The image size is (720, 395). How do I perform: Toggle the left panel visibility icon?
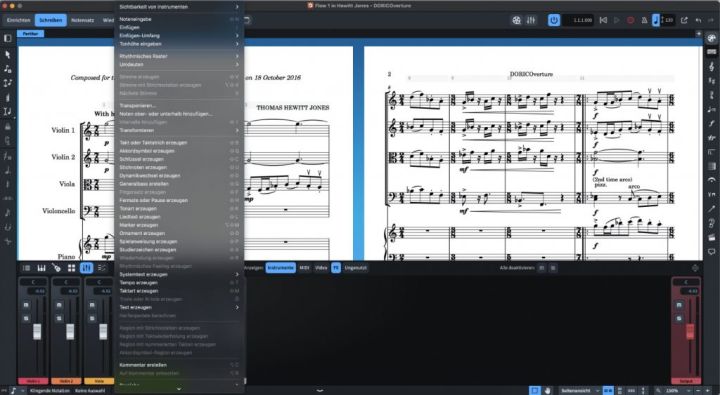pos(8,39)
